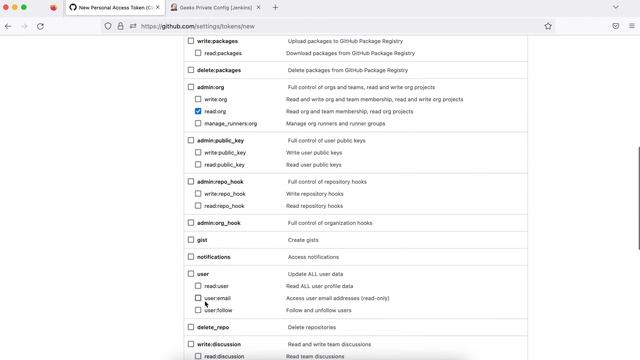The image size is (640, 360).
Task: Select the read:public_key checkbox
Action: click(x=198, y=164)
